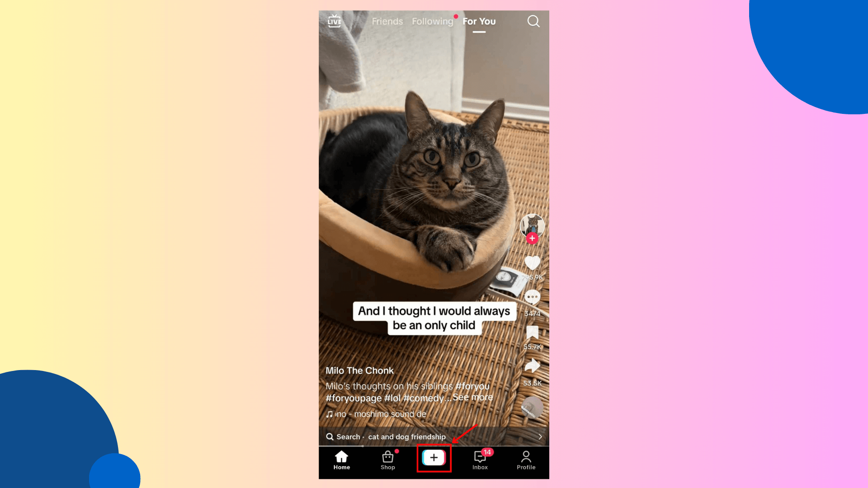Screen dimensions: 868x488
Task: Switch to the Following feed tab
Action: pyautogui.click(x=433, y=21)
